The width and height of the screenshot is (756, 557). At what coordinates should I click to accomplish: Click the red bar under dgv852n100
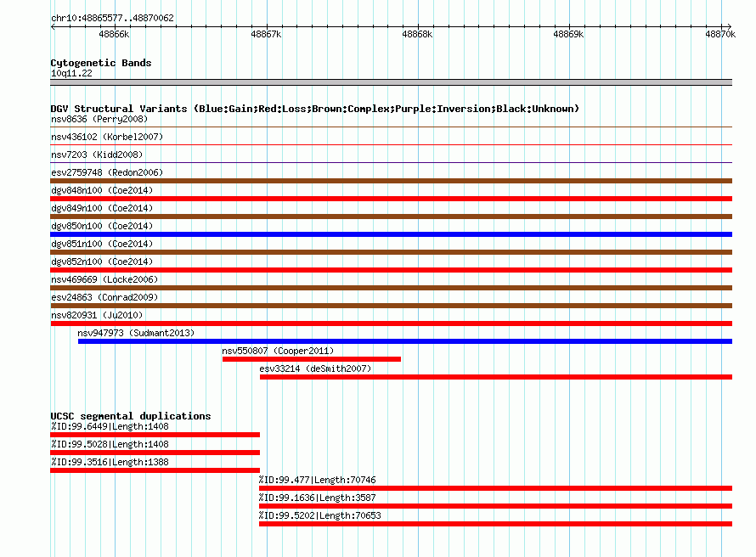tap(391, 270)
